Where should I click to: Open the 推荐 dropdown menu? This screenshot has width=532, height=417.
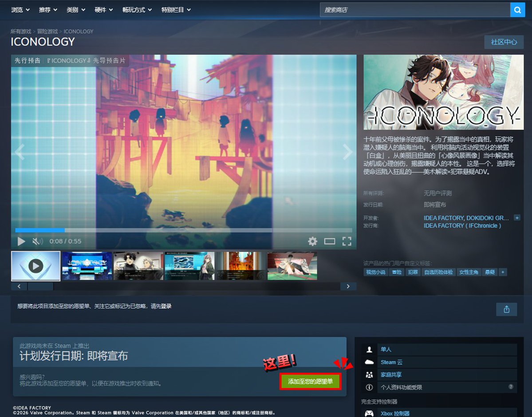pyautogui.click(x=48, y=10)
